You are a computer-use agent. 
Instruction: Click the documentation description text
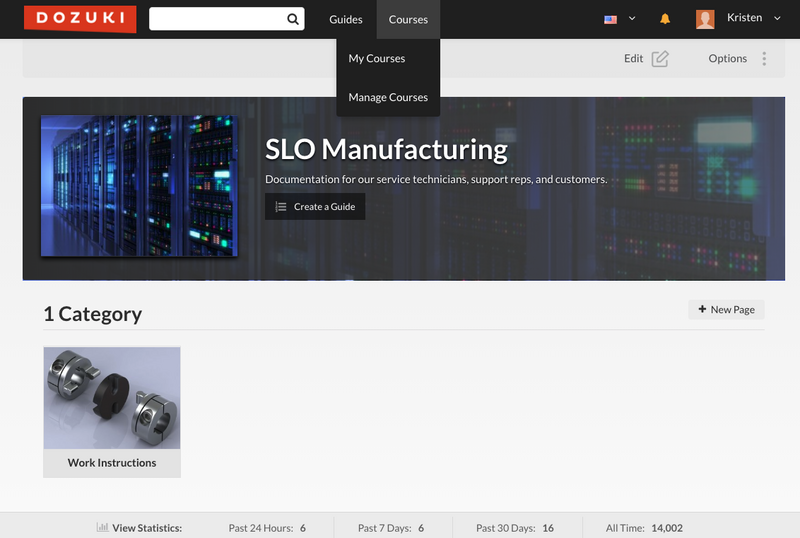436,180
